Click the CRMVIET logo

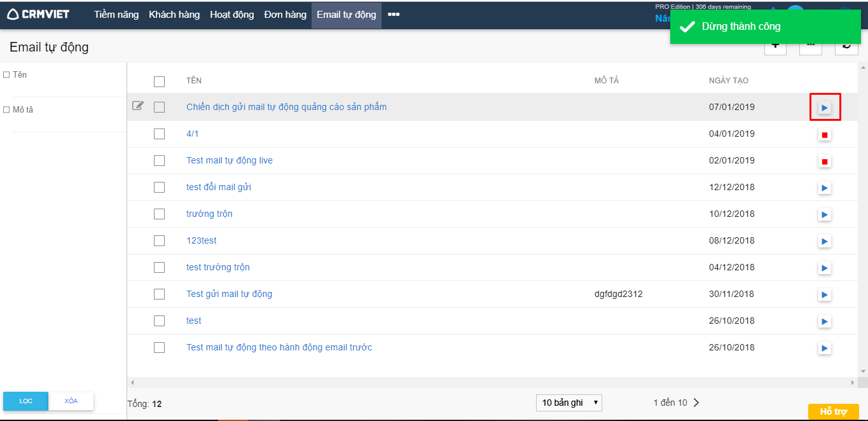coord(39,14)
